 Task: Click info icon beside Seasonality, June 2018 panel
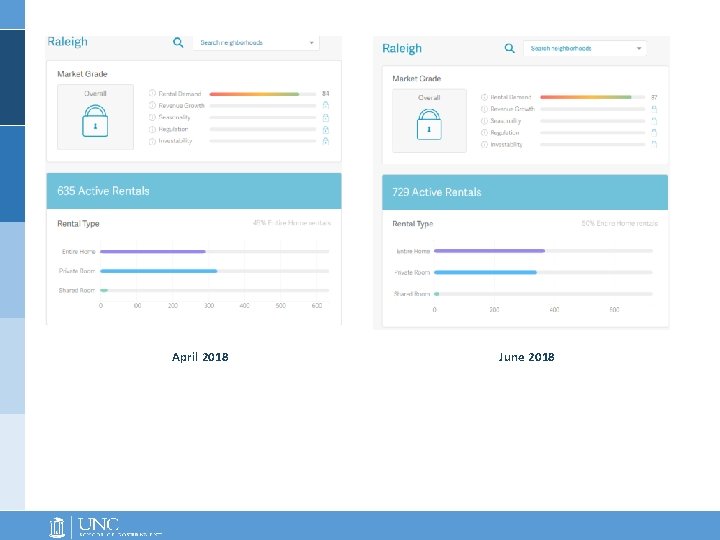pos(484,121)
